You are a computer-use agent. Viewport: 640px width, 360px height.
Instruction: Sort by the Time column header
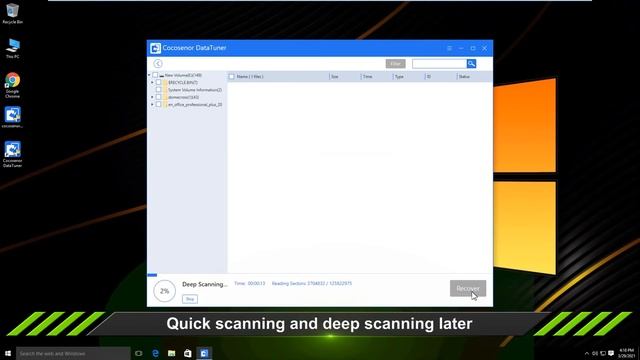click(367, 77)
